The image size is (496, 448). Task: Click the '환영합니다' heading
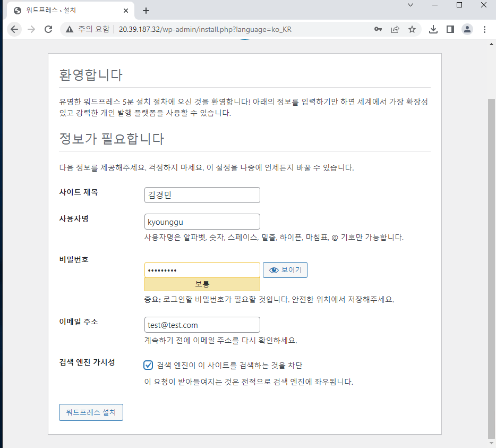pos(91,75)
